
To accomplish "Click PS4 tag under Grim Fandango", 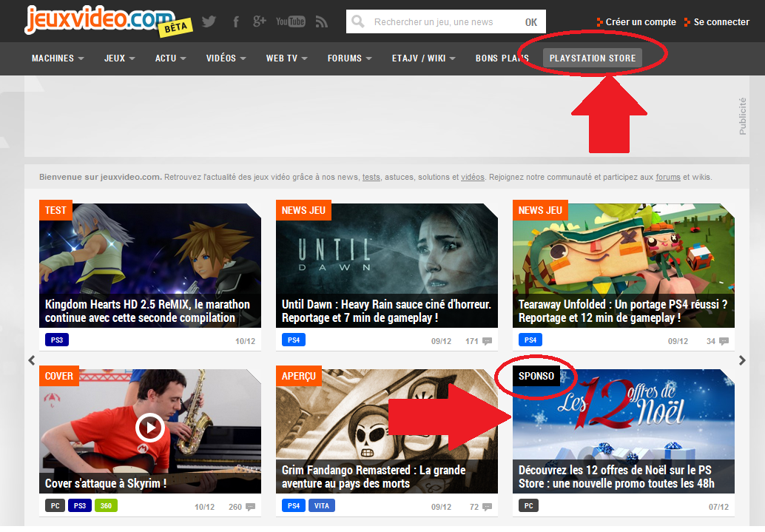I will (x=294, y=505).
